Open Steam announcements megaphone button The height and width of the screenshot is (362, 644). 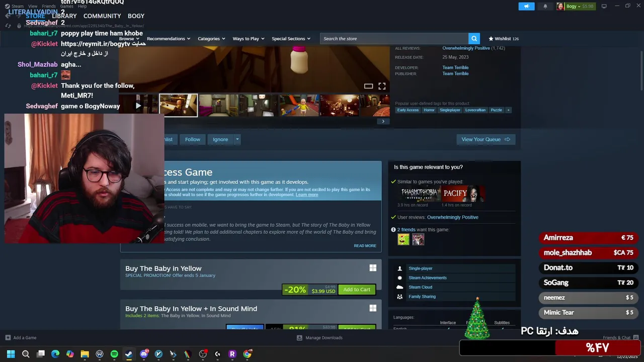click(526, 7)
